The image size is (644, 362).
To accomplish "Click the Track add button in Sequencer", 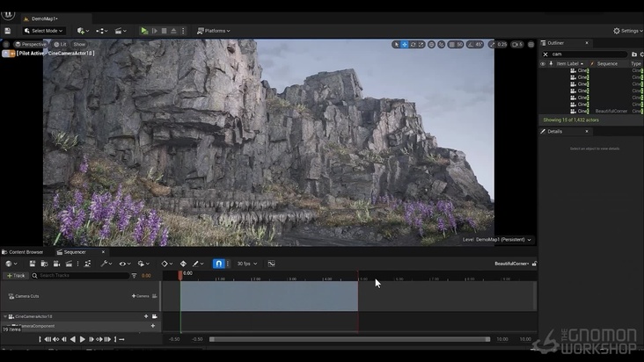I will point(16,276).
